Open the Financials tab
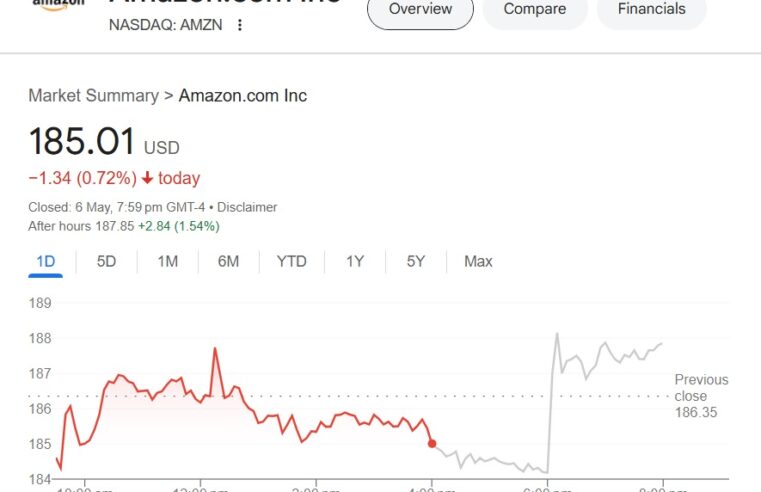This screenshot has height=492, width=761. tap(651, 10)
